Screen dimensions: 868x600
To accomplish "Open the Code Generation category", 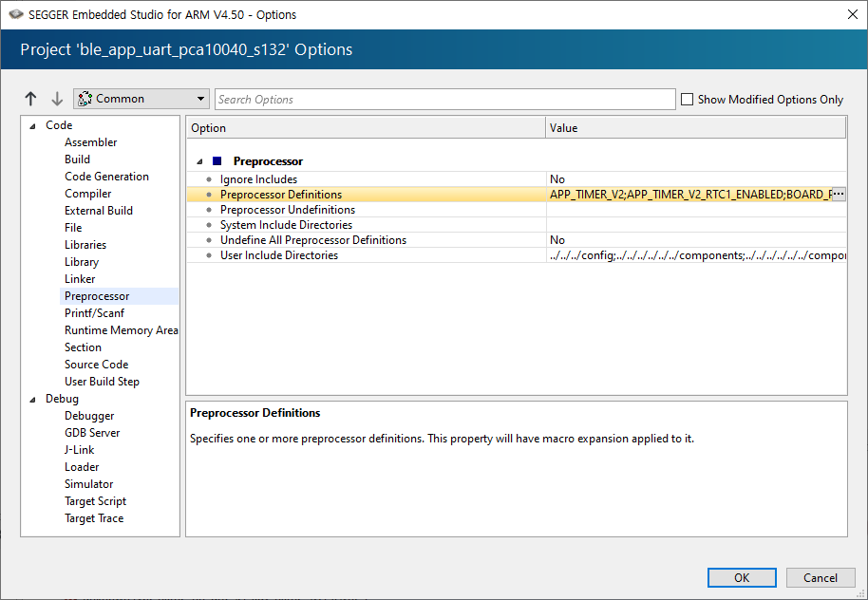I will click(x=107, y=177).
